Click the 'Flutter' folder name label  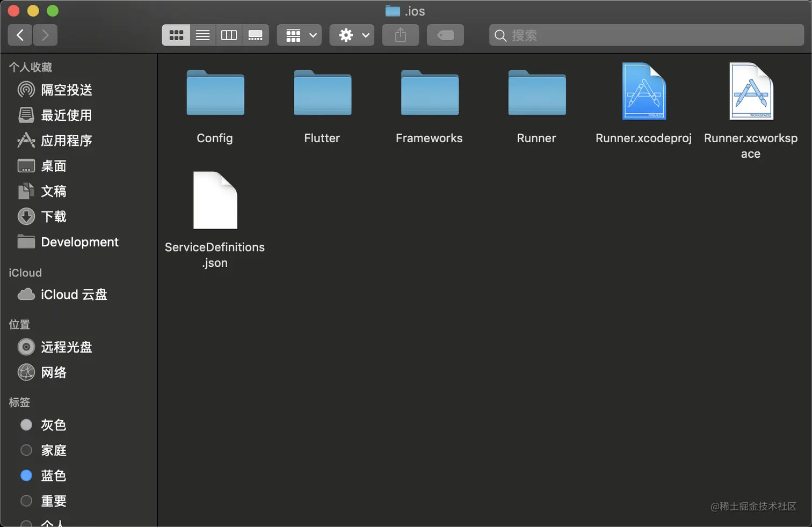322,138
